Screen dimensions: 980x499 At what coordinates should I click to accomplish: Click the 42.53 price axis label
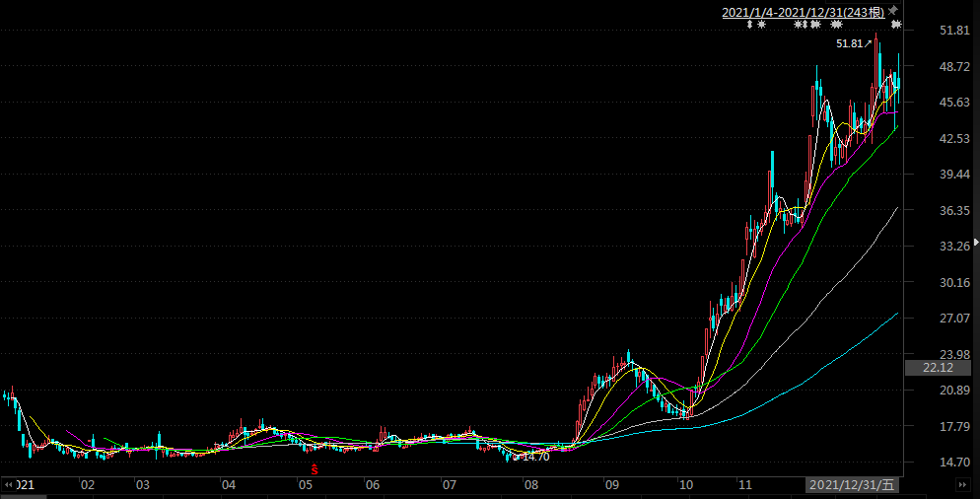point(954,138)
